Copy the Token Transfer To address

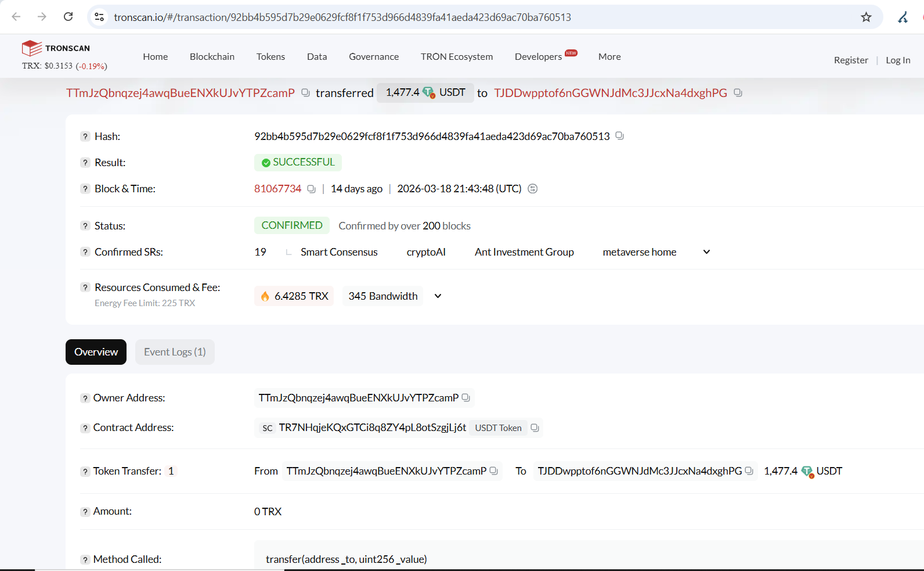pyautogui.click(x=749, y=471)
